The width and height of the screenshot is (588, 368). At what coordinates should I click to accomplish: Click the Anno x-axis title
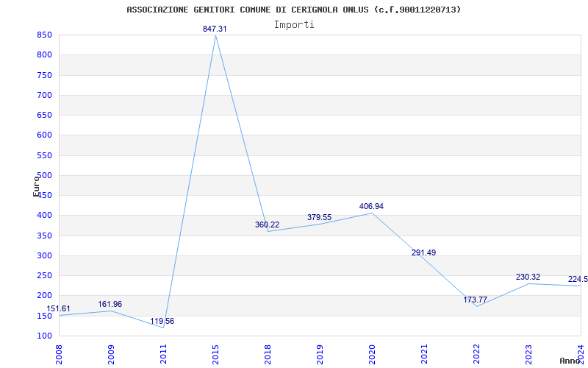pyautogui.click(x=569, y=361)
